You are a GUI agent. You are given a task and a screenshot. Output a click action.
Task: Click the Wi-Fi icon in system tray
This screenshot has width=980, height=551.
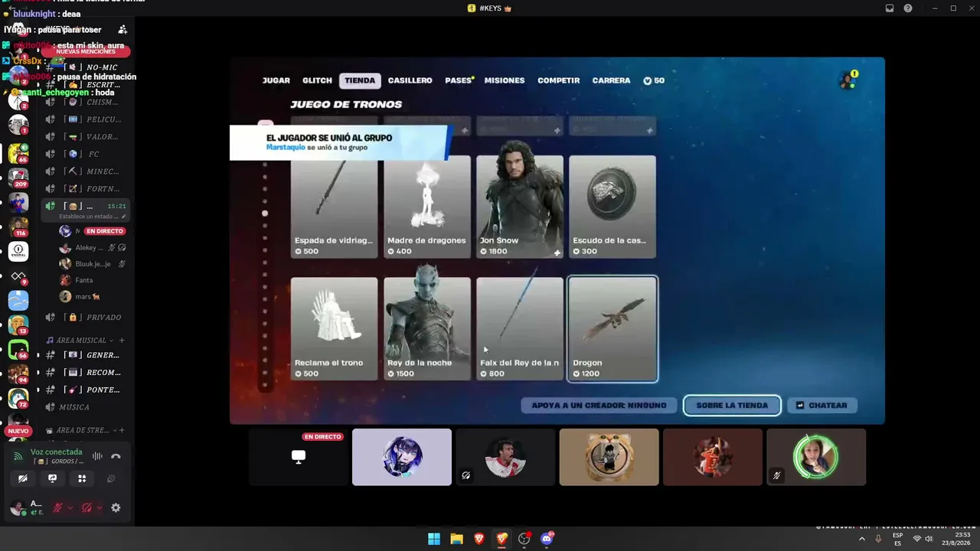[x=917, y=539]
